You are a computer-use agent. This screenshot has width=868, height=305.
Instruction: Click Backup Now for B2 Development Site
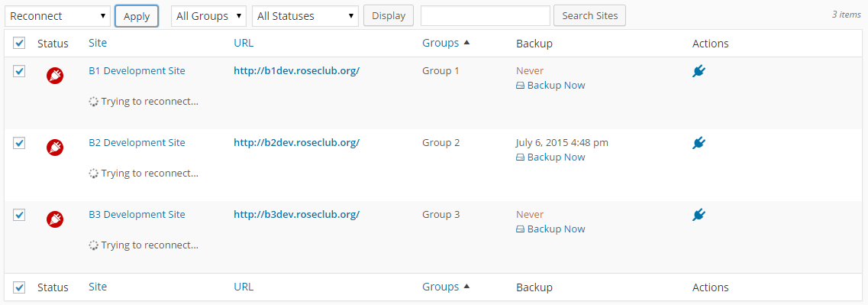click(x=550, y=157)
